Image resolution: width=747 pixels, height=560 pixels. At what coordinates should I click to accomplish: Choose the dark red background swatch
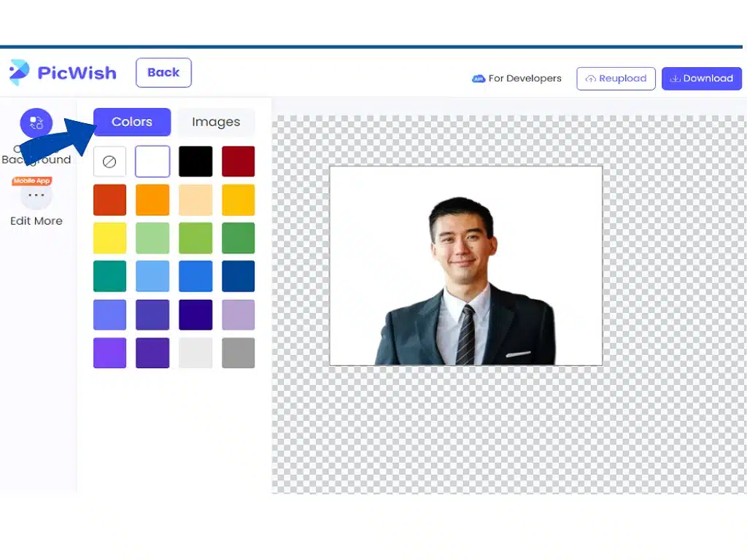[x=239, y=161]
